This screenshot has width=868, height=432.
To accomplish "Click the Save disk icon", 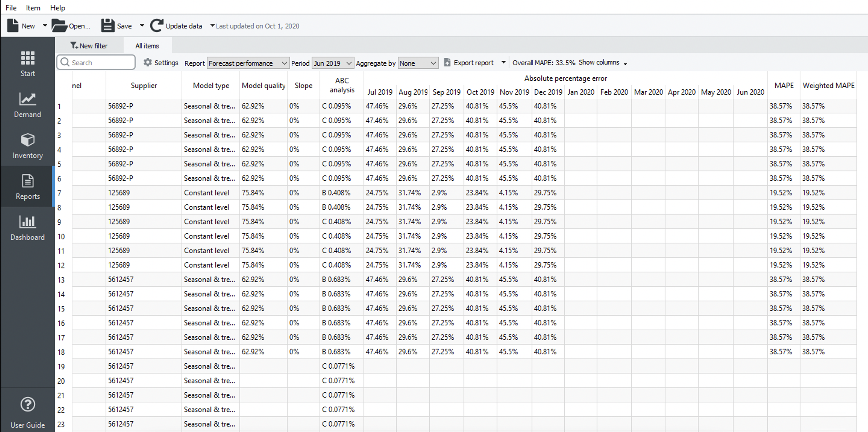I will 108,26.
